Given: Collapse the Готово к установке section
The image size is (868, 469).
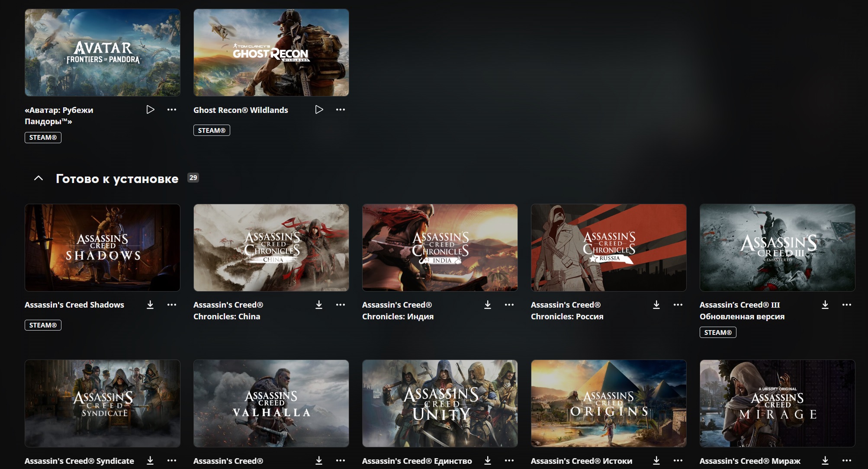Looking at the screenshot, I should [39, 178].
